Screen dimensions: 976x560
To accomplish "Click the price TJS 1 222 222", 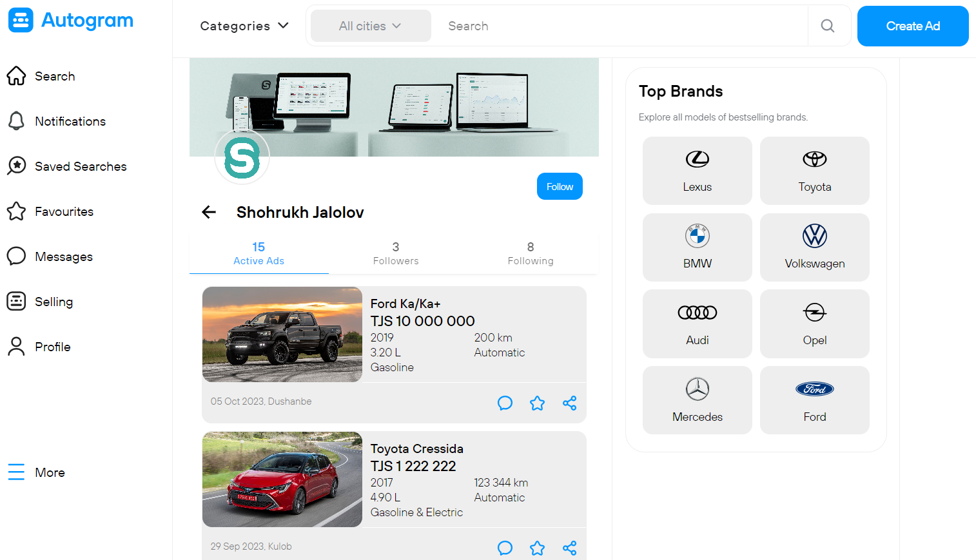I will click(x=413, y=466).
